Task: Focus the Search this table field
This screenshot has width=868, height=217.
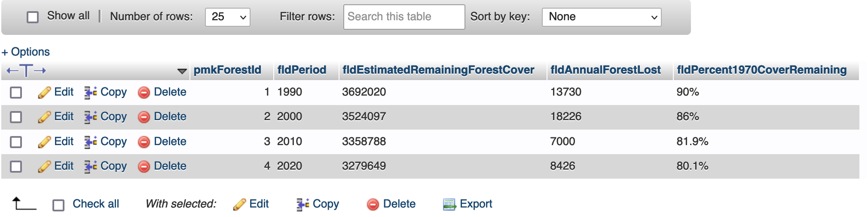Action: pos(404,17)
